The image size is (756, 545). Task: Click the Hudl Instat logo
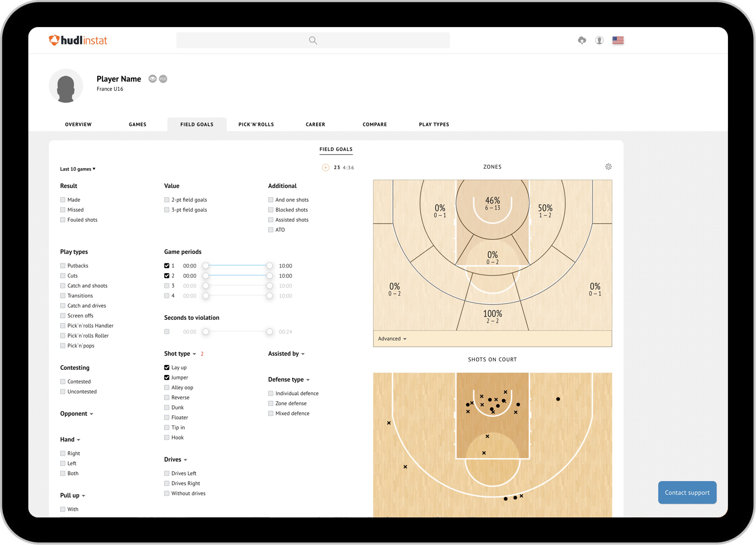pos(78,40)
